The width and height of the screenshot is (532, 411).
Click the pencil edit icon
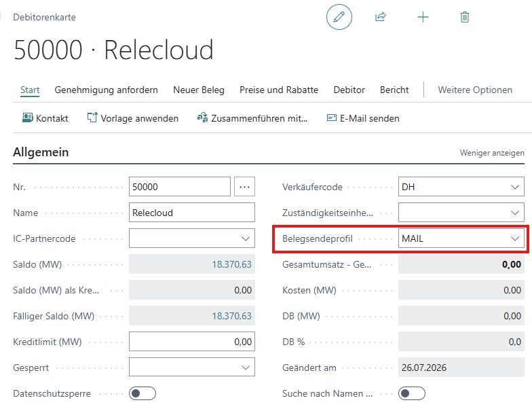tap(339, 16)
